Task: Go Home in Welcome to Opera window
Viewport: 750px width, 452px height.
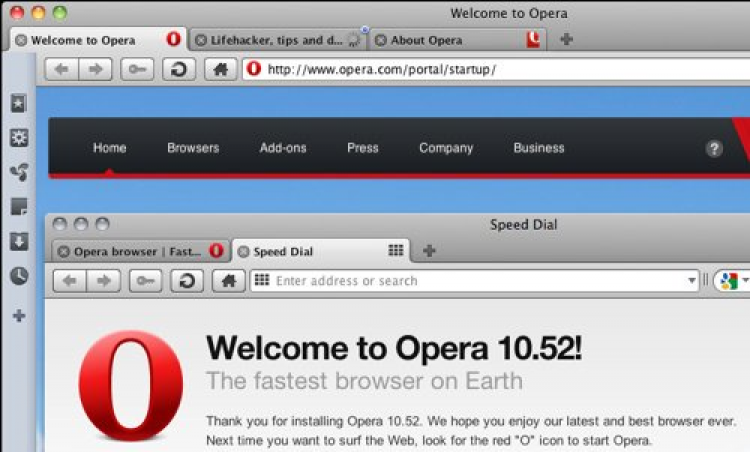Action: pyautogui.click(x=221, y=69)
